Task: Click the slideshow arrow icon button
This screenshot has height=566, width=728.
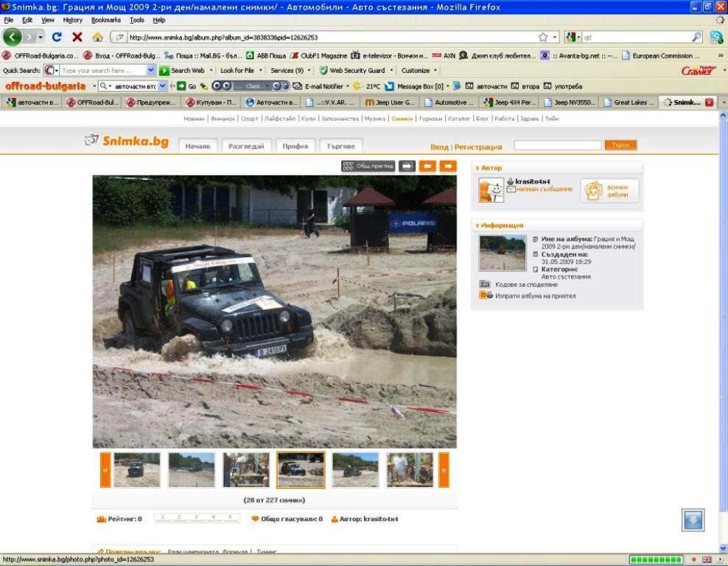Action: [x=407, y=167]
